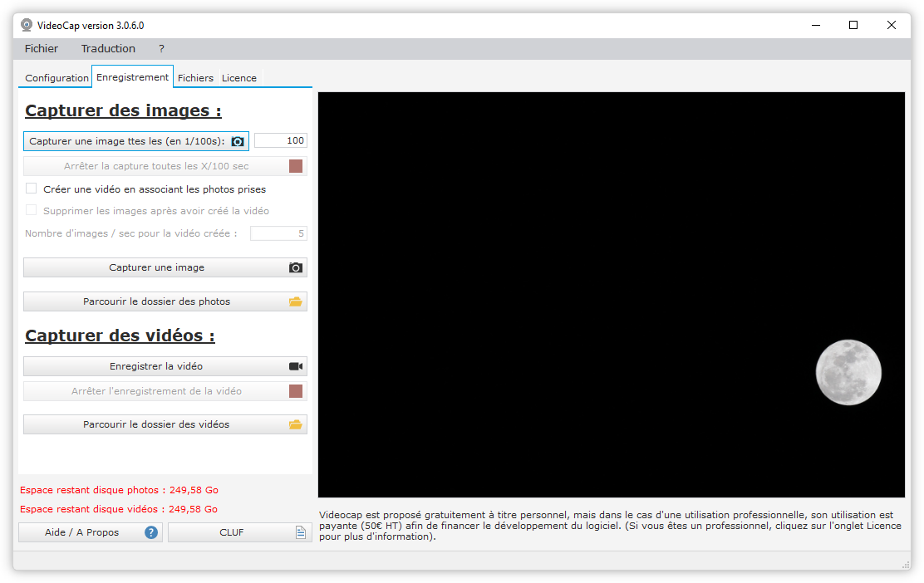Click the blue question mark help icon
924x583 pixels.
tap(151, 532)
